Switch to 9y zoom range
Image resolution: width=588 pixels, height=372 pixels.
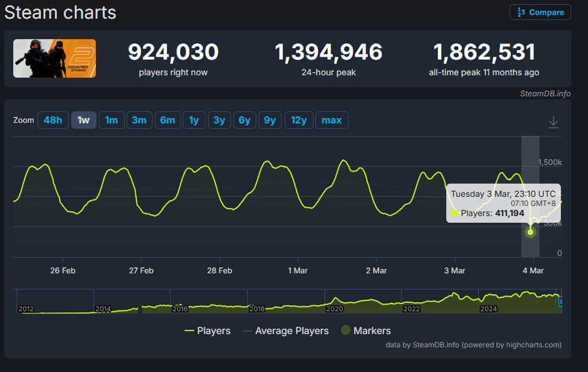[x=269, y=120]
